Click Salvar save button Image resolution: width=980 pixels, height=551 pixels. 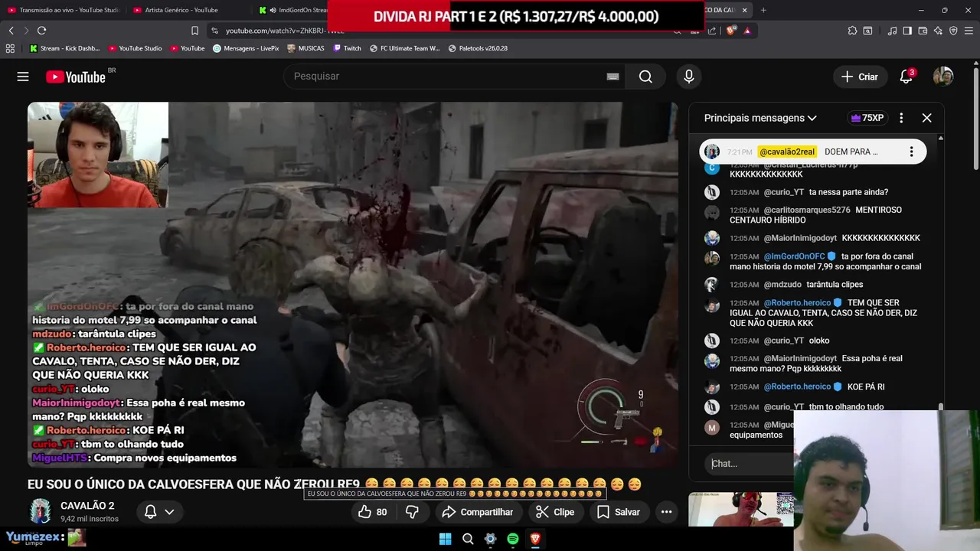point(619,512)
